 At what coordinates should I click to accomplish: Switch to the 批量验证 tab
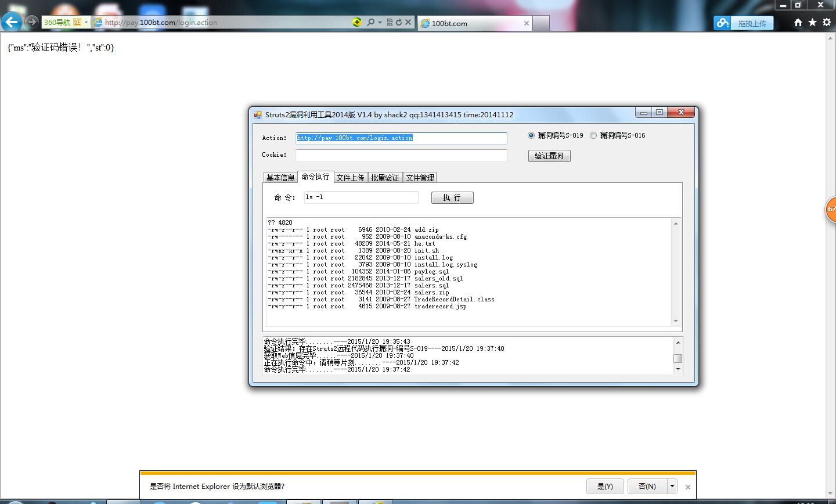[385, 178]
